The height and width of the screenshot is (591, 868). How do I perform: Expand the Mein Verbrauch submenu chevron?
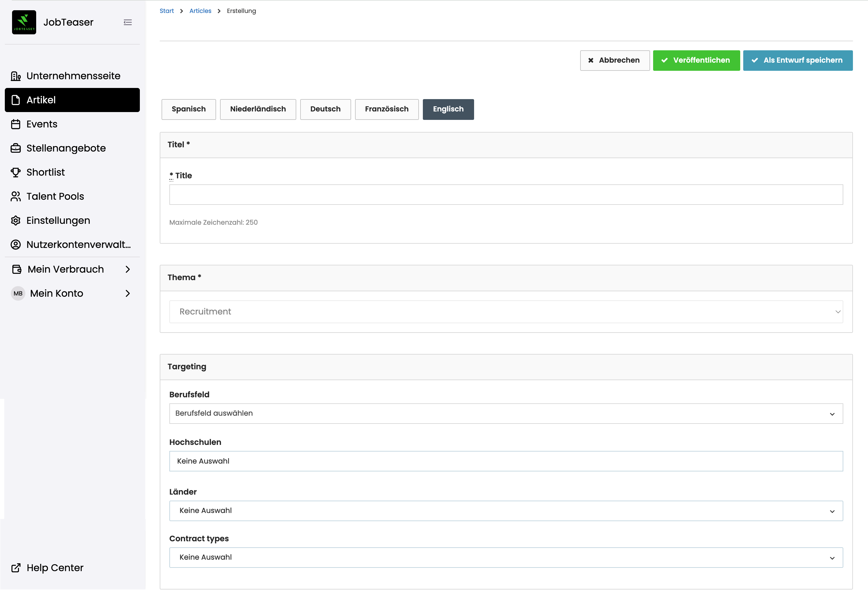(x=128, y=270)
